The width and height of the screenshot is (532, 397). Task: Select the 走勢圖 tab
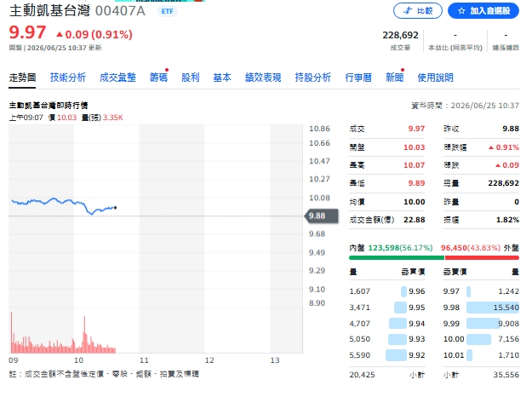click(22, 78)
